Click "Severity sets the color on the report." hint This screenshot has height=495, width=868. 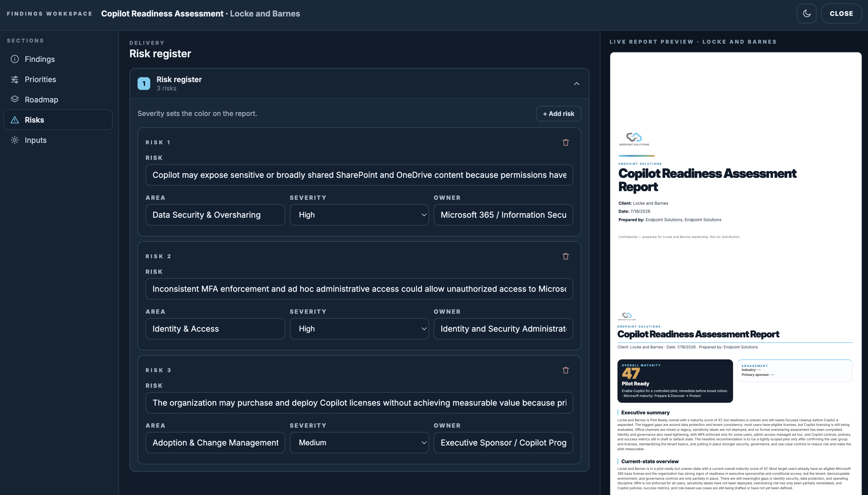pyautogui.click(x=197, y=114)
